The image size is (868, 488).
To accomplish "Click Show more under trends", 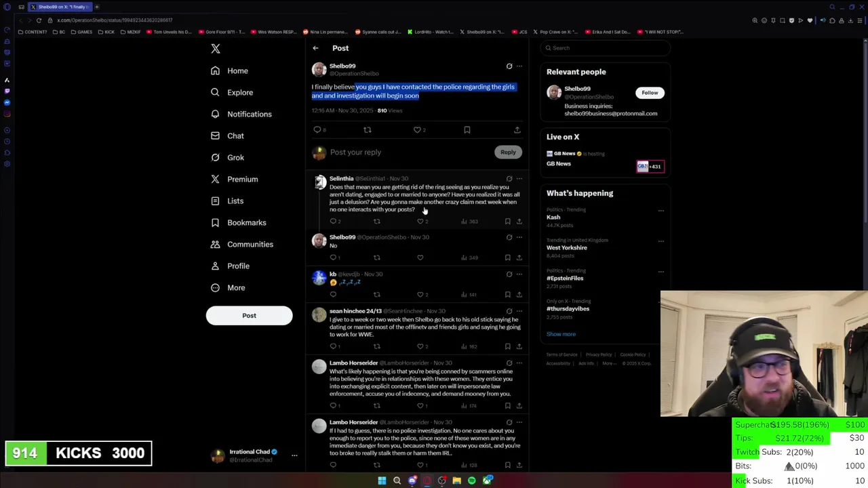I will point(561,334).
